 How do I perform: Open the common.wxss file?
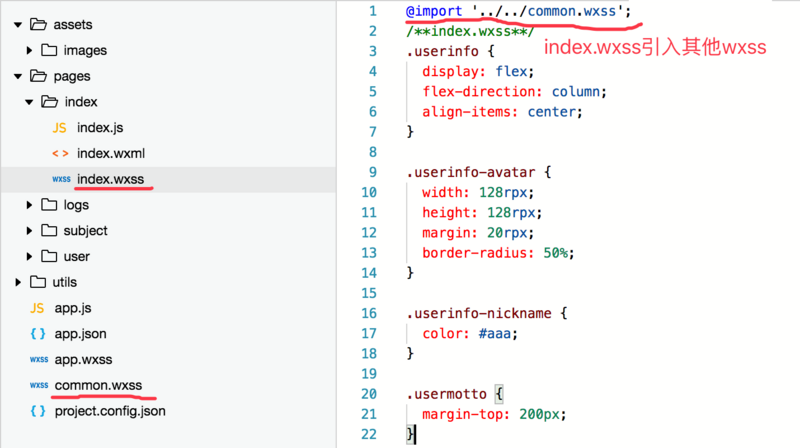click(x=98, y=385)
